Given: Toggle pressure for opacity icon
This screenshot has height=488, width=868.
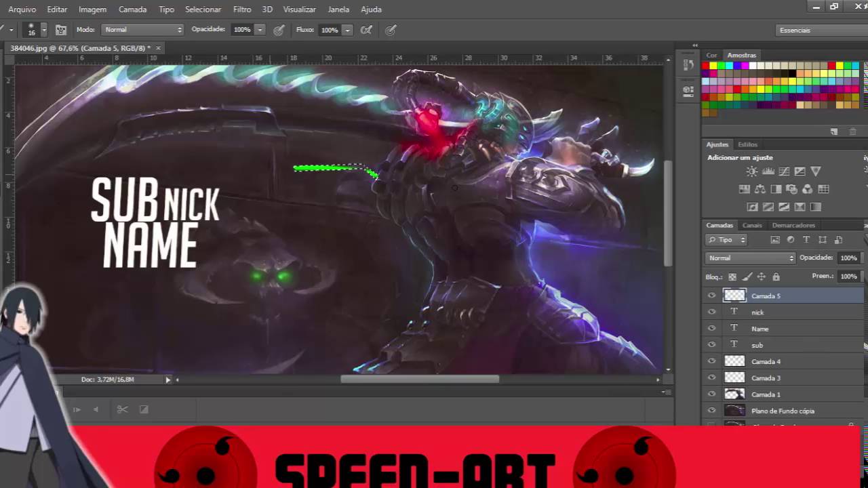Looking at the screenshot, I should pos(279,30).
